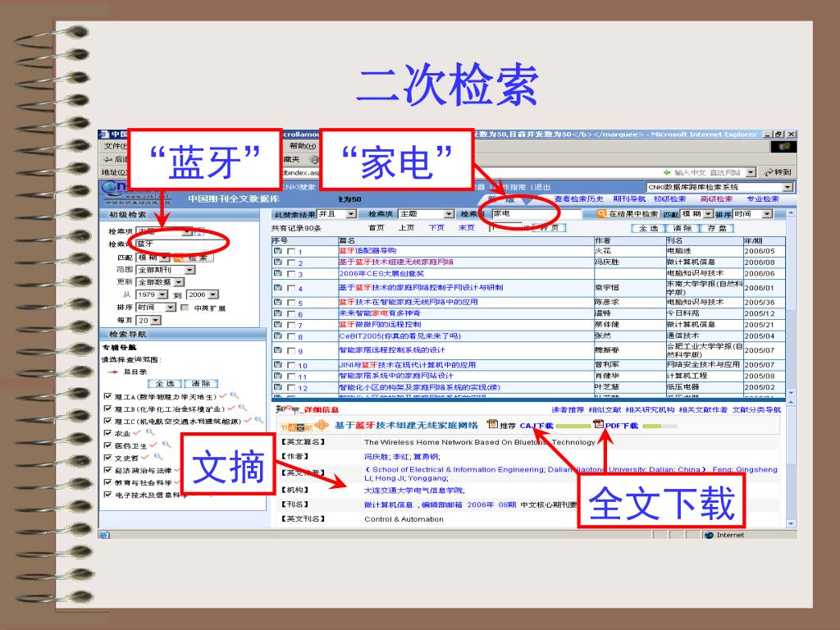Image resolution: width=840 pixels, height=630 pixels.
Task: Switch to 专业检索 tab
Action: 763,199
